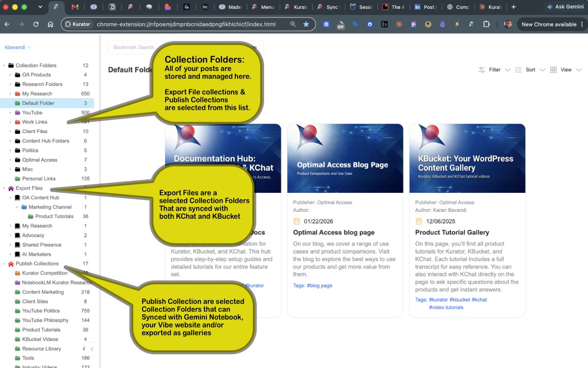Image resolution: width=588 pixels, height=368 pixels.
Task: Open the kbavandi account dropdown
Action: coord(18,47)
